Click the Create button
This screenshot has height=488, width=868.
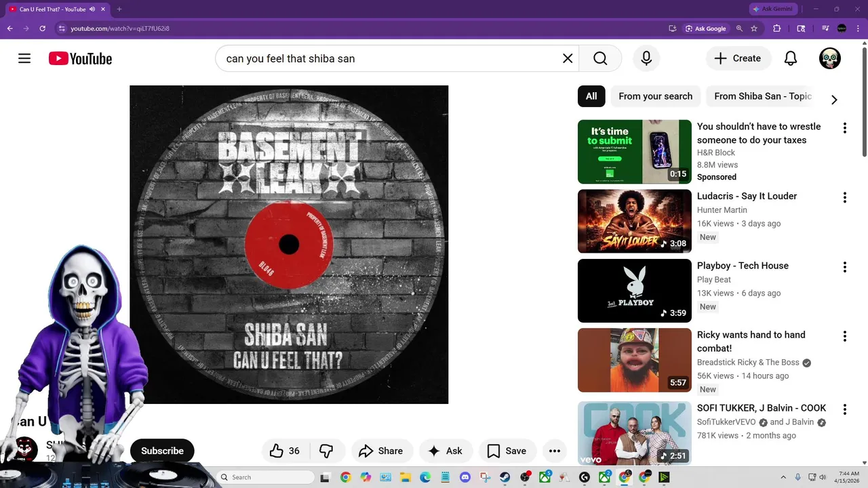(738, 58)
